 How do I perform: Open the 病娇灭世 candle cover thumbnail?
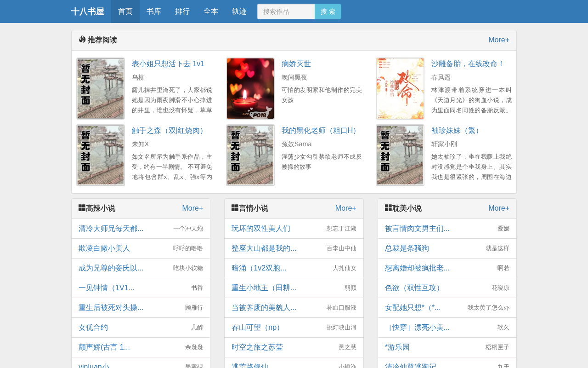250,88
